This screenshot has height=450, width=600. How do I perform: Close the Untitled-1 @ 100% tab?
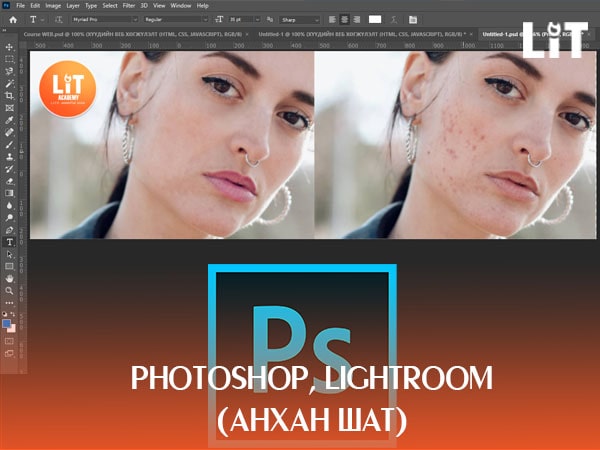(x=471, y=34)
